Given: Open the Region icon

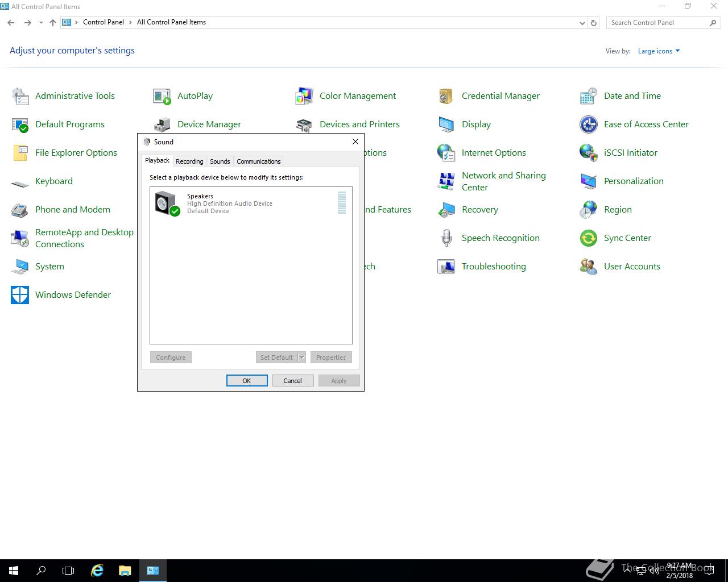Looking at the screenshot, I should click(x=589, y=210).
